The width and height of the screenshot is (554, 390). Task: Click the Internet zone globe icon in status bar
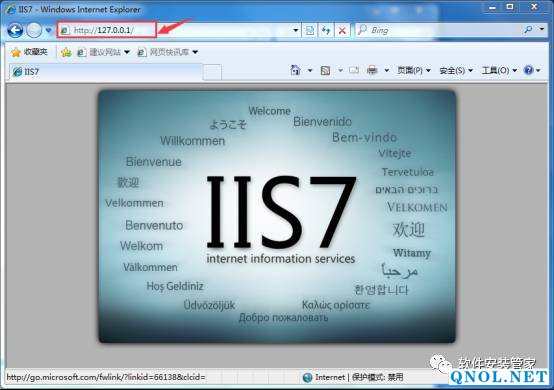coord(307,377)
